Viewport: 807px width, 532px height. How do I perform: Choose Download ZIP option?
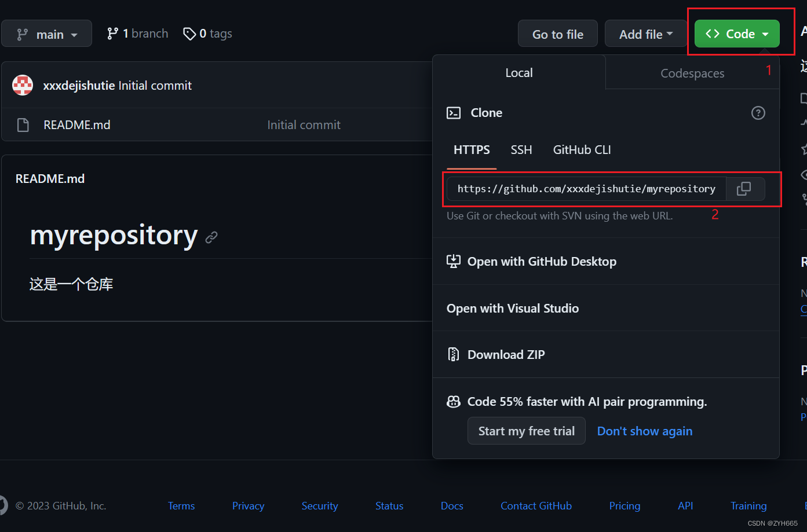(x=606, y=354)
